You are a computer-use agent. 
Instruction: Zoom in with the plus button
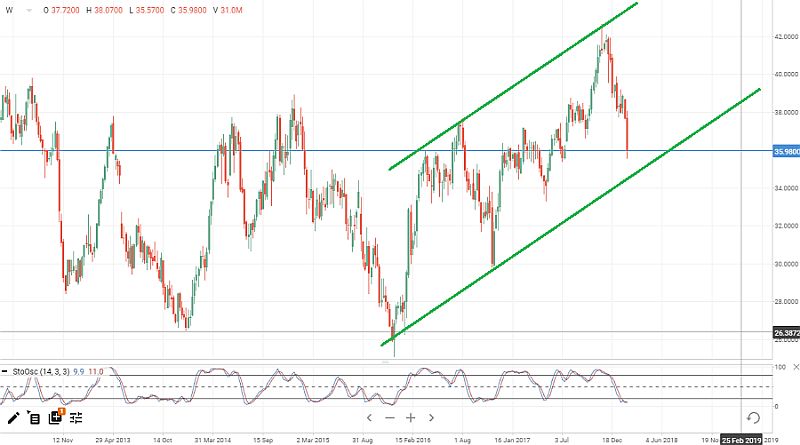411,417
